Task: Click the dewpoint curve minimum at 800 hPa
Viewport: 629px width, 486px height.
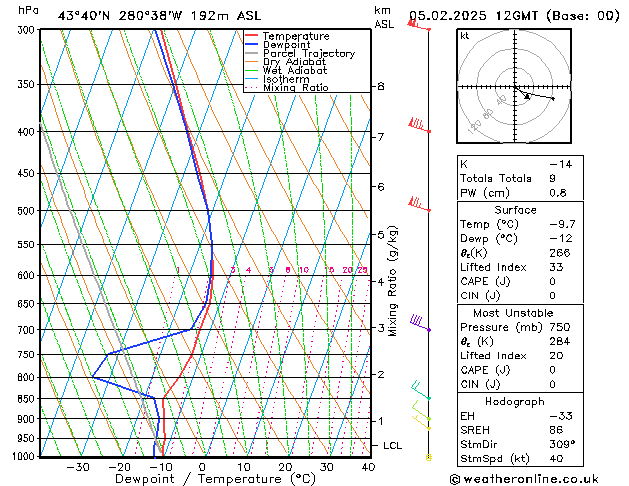Action: [x=93, y=377]
